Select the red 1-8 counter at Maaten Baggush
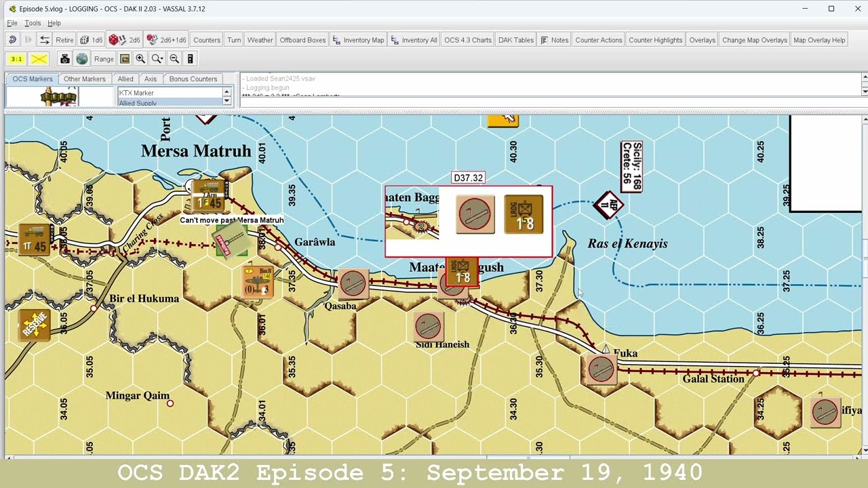Viewport: 868px width, 488px height. [x=462, y=272]
